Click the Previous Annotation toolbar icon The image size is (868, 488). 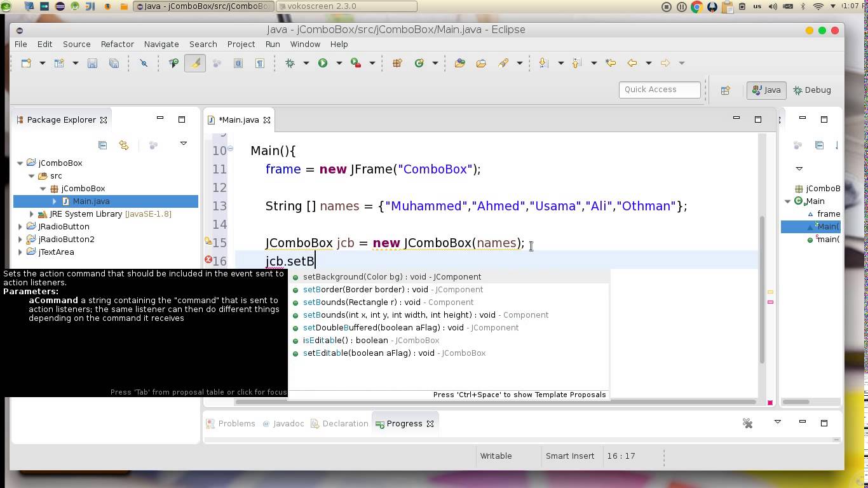pyautogui.click(x=577, y=63)
